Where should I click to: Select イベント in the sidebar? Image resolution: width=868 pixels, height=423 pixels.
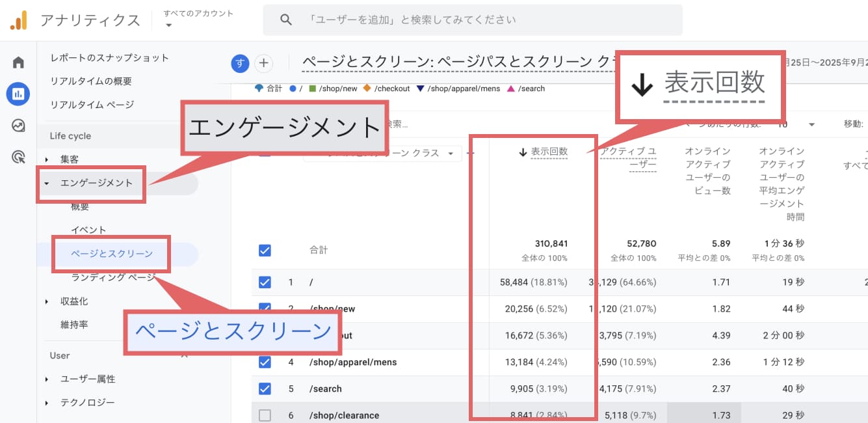[x=88, y=230]
